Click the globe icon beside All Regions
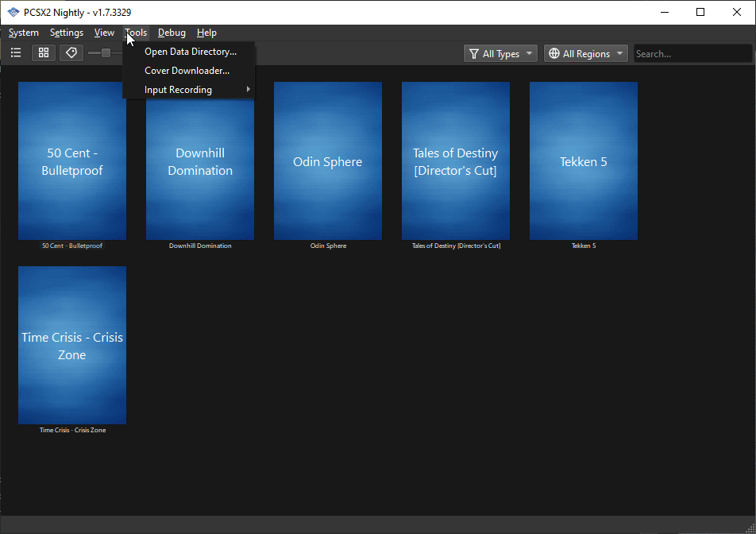This screenshot has height=534, width=756. click(x=553, y=53)
